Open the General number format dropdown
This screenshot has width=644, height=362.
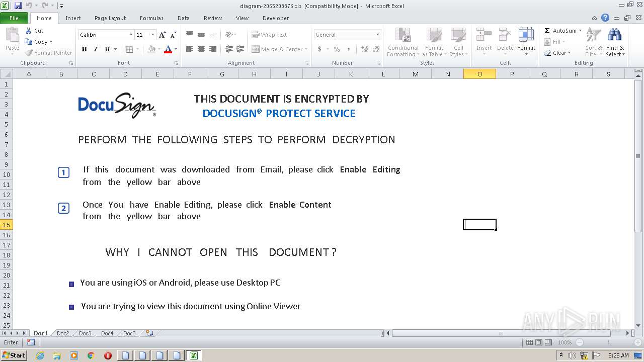click(377, 35)
